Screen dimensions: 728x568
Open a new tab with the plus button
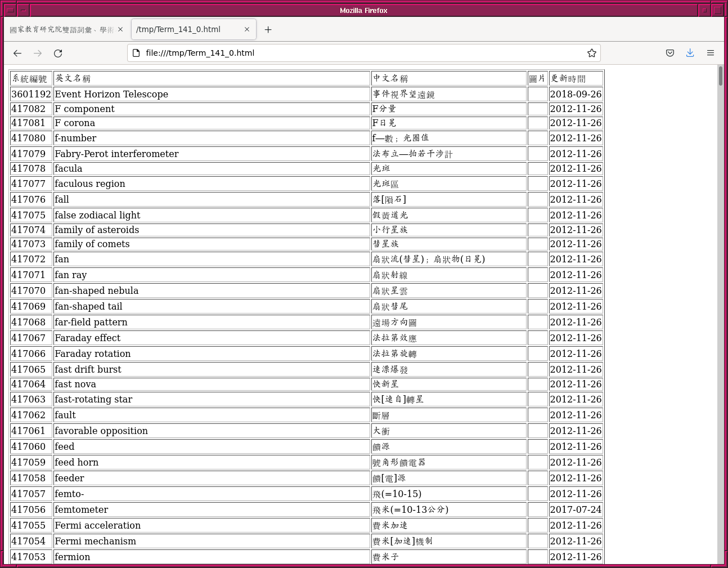(268, 30)
